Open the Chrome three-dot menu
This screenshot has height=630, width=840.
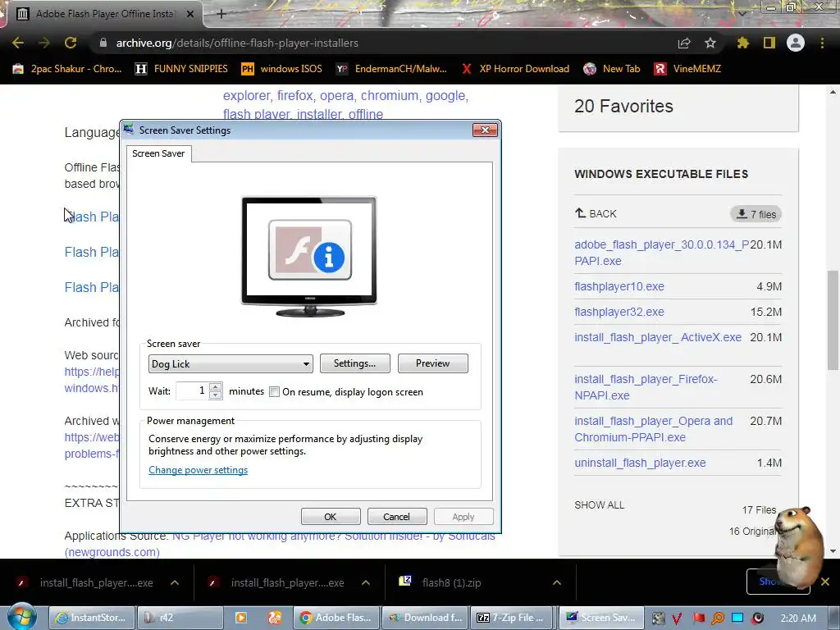(x=822, y=43)
